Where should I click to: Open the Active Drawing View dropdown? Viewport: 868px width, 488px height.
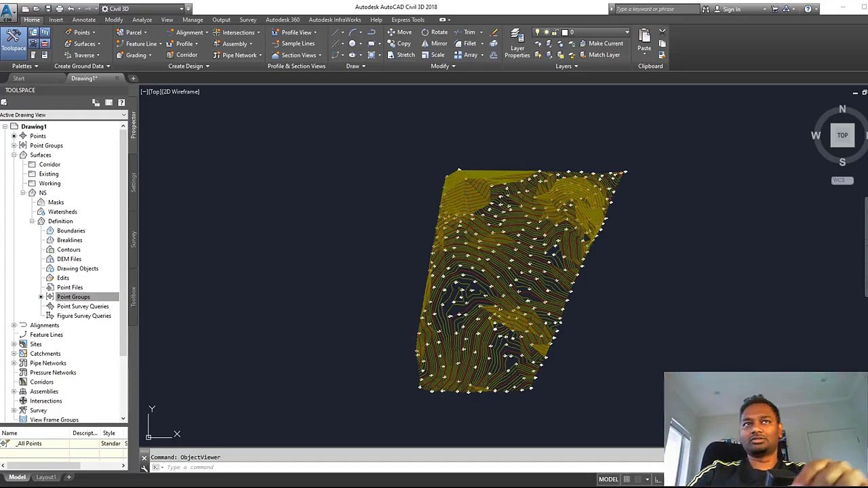(63, 115)
